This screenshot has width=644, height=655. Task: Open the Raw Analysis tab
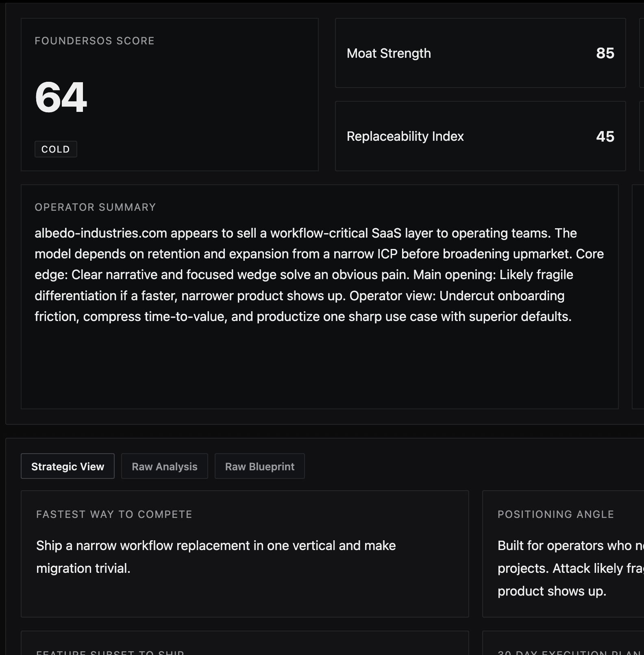(x=164, y=466)
